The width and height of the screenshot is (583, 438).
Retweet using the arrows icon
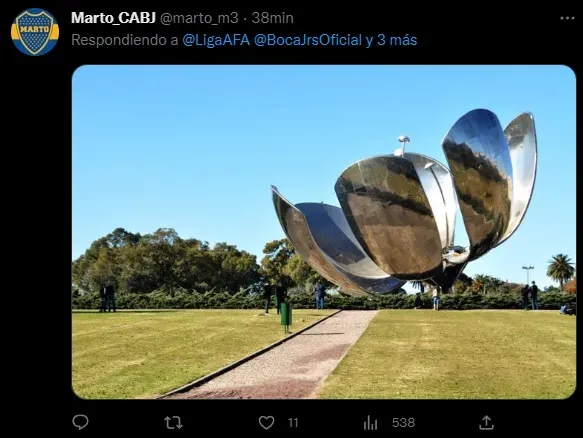[x=173, y=423]
